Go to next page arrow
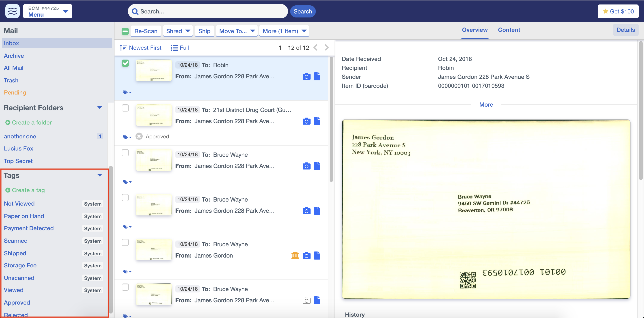Viewport: 644px width, 318px height. (x=326, y=47)
